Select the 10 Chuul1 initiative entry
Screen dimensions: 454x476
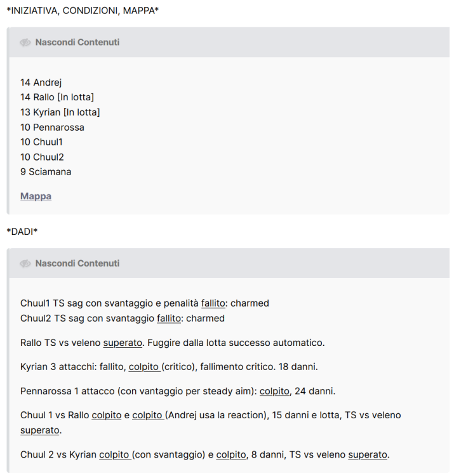[x=42, y=142]
